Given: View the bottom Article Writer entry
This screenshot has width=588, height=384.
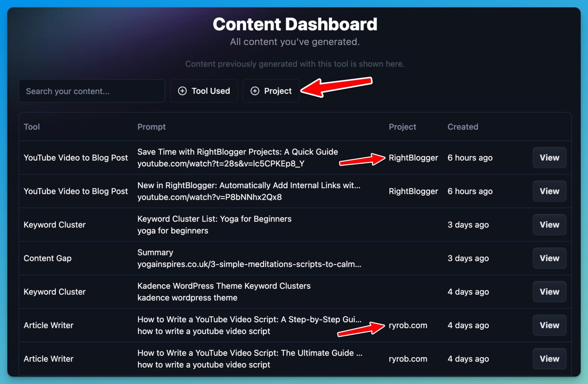Looking at the screenshot, I should click(x=549, y=358).
